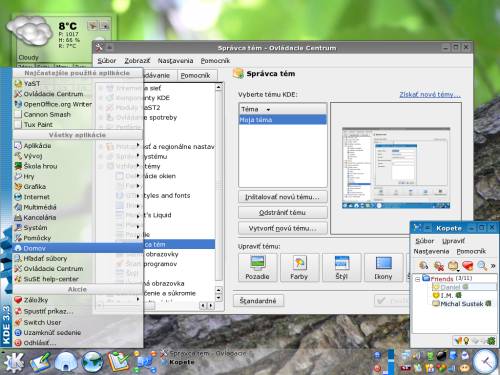500x375 pixels.
Task: Click the theme preview thumbnail
Action: (396, 168)
